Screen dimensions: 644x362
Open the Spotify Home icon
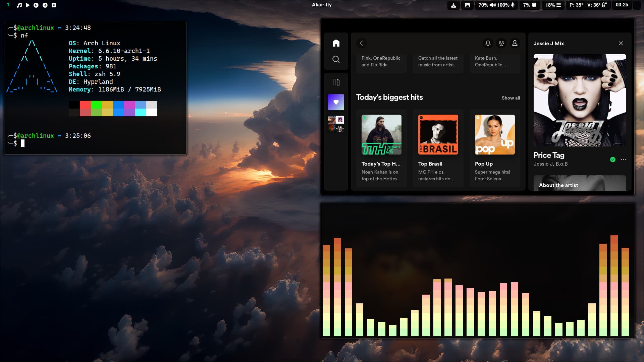(336, 43)
